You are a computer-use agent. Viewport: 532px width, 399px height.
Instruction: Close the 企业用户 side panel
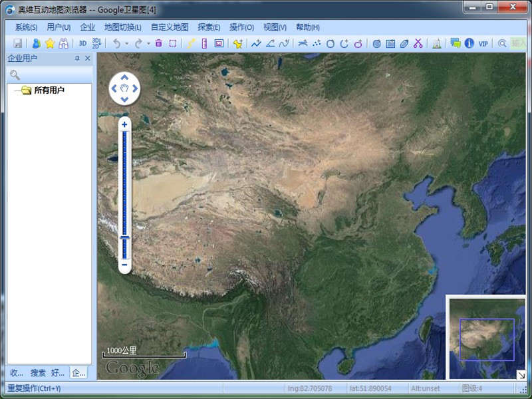pyautogui.click(x=88, y=59)
